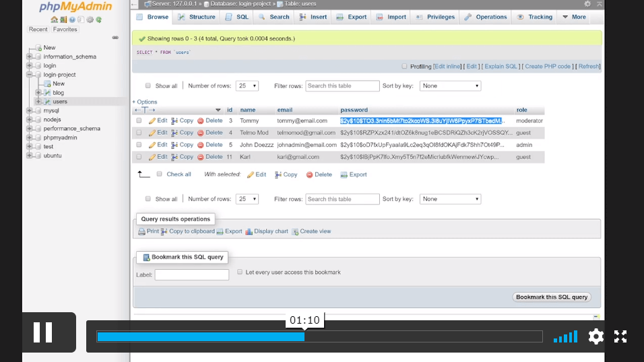The height and width of the screenshot is (362, 644).
Task: Click the link-with-main-panel chain icon
Action: [x=115, y=38]
